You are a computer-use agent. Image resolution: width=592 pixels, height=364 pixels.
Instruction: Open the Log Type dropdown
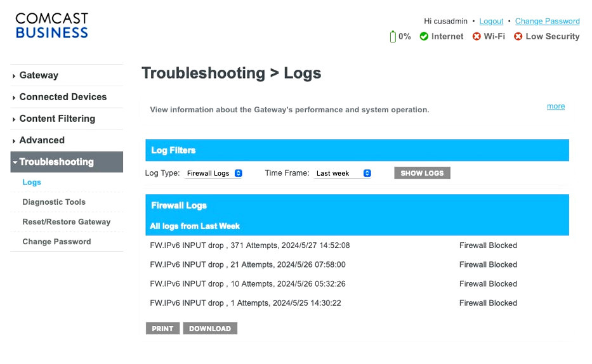(213, 173)
